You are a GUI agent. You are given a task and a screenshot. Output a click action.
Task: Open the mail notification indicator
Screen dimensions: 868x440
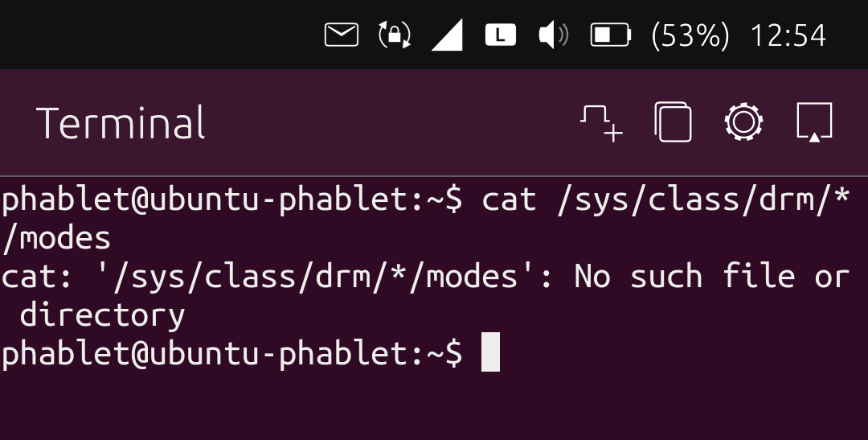coord(341,35)
